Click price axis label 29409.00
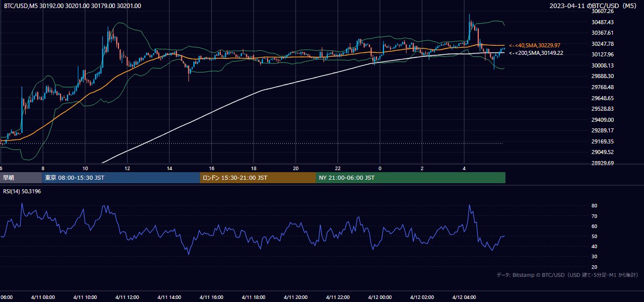This screenshot has height=302, width=644. pyautogui.click(x=603, y=120)
